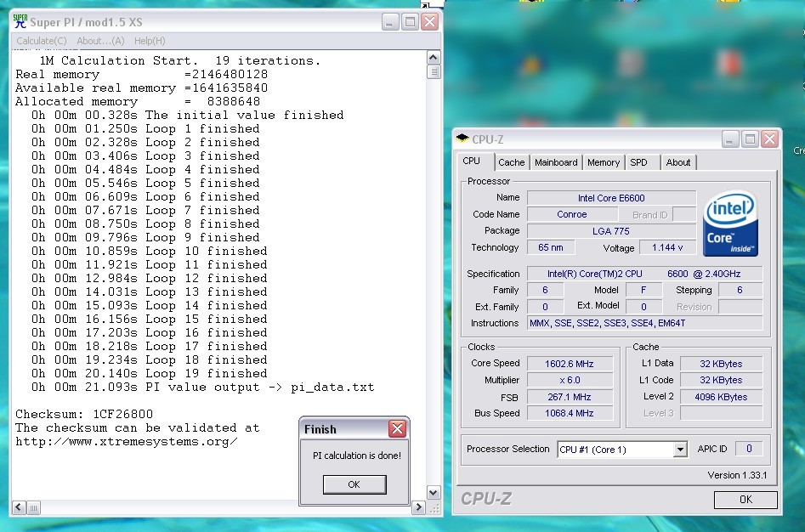Click the Package value 'LGA 775'
Screen dimensions: 805x532
pyautogui.click(x=611, y=231)
